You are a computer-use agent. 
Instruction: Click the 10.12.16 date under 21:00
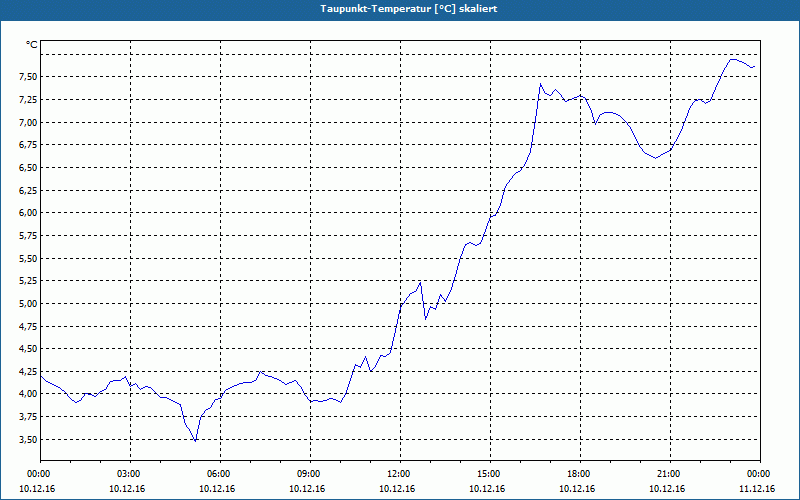point(667,489)
